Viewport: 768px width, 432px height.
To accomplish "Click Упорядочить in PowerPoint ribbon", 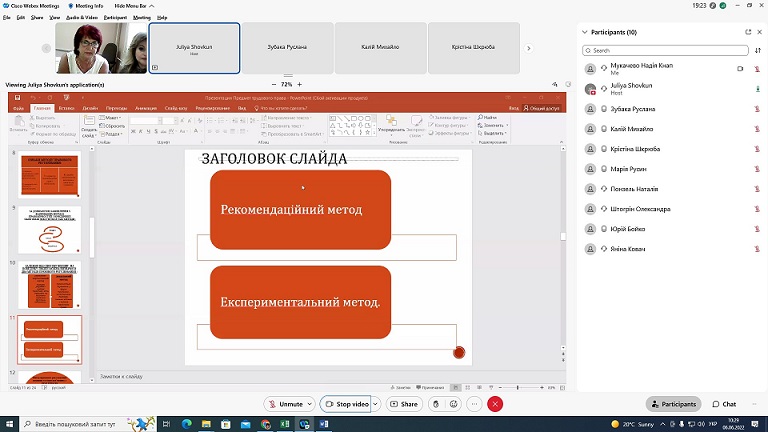I will tap(391, 124).
